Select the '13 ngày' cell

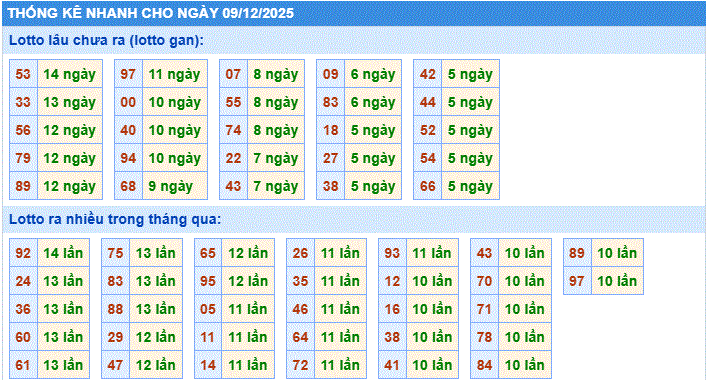point(70,102)
